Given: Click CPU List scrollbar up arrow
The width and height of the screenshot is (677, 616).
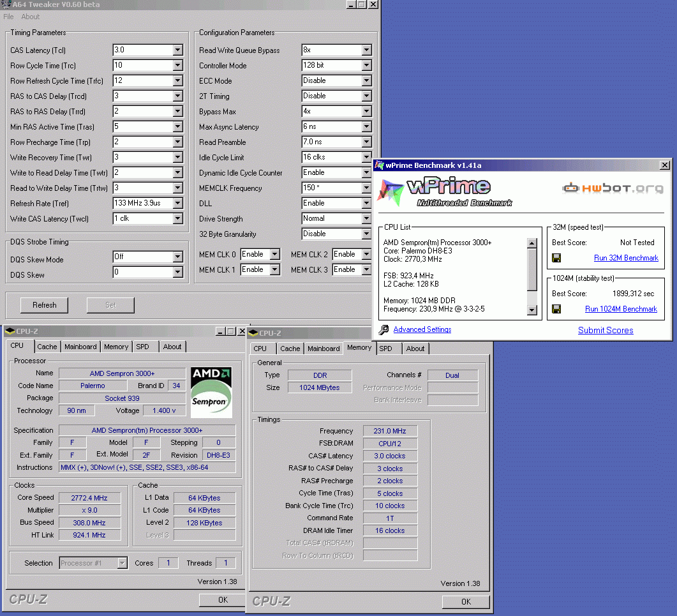Looking at the screenshot, I should [532, 243].
